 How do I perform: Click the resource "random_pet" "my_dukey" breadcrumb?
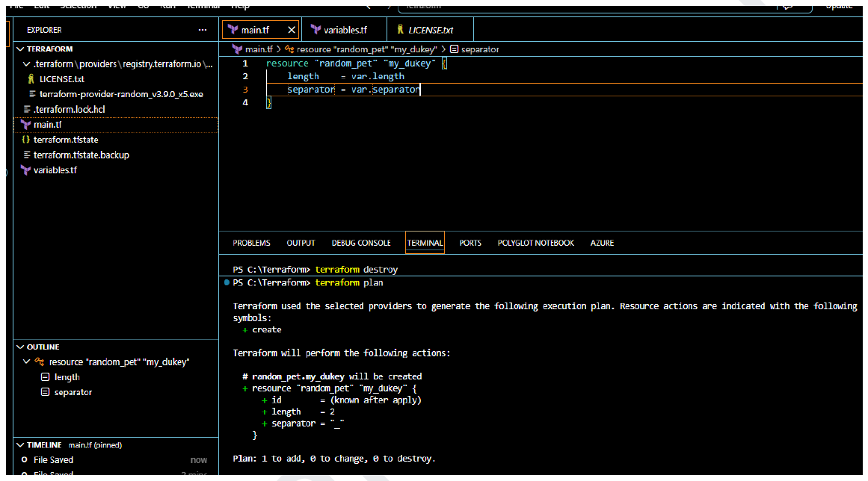pyautogui.click(x=367, y=49)
